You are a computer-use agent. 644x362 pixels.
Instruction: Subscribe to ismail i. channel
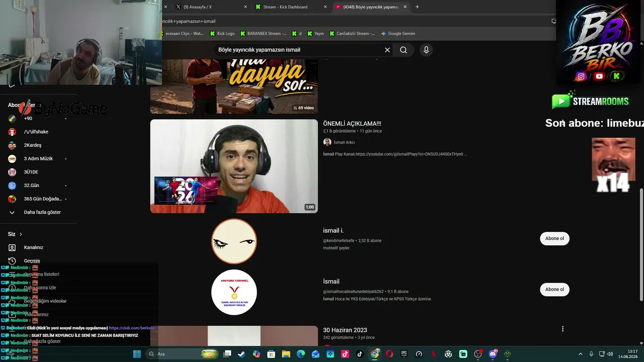tap(554, 238)
